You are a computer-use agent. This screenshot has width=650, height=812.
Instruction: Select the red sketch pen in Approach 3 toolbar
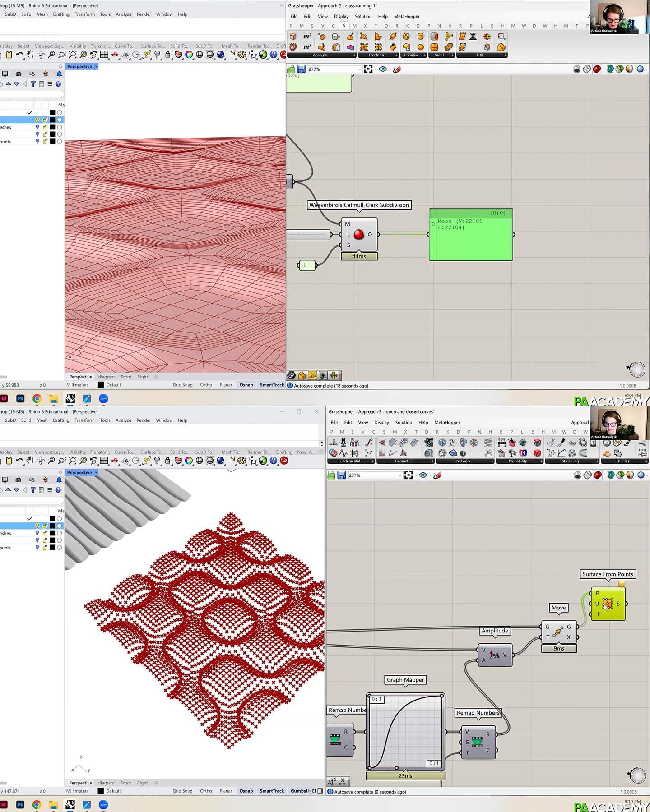(437, 475)
